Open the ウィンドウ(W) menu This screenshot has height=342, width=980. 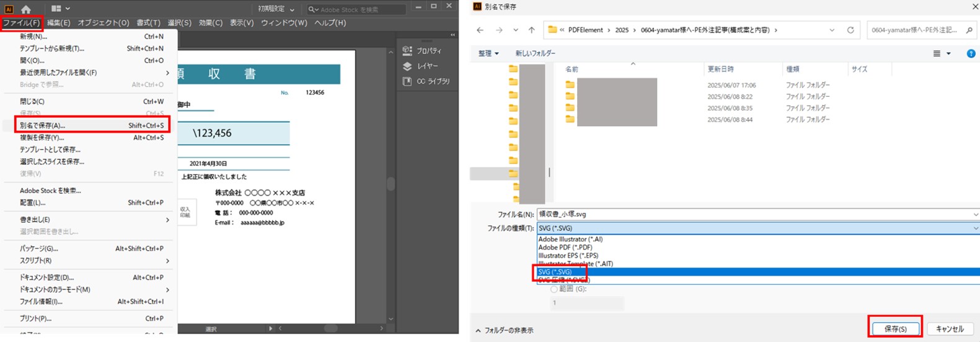[x=284, y=23]
